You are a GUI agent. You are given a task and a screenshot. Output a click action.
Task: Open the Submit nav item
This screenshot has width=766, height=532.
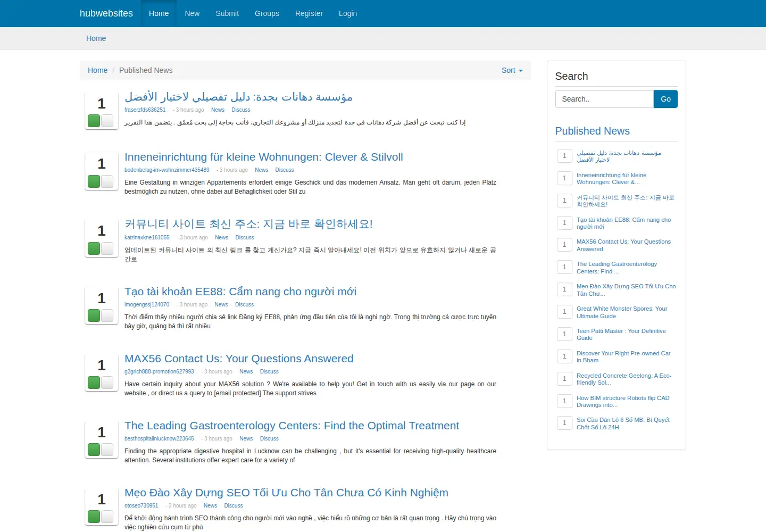(x=227, y=13)
